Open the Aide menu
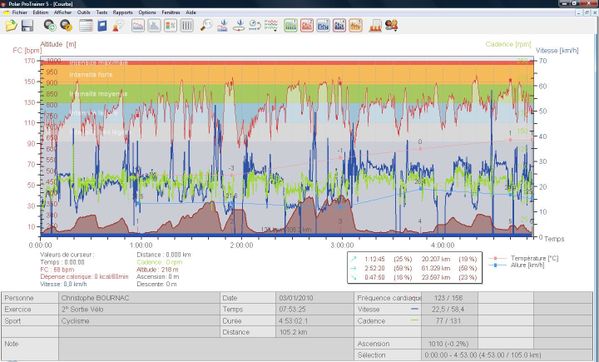This screenshot has height=362, width=599. pyautogui.click(x=191, y=13)
